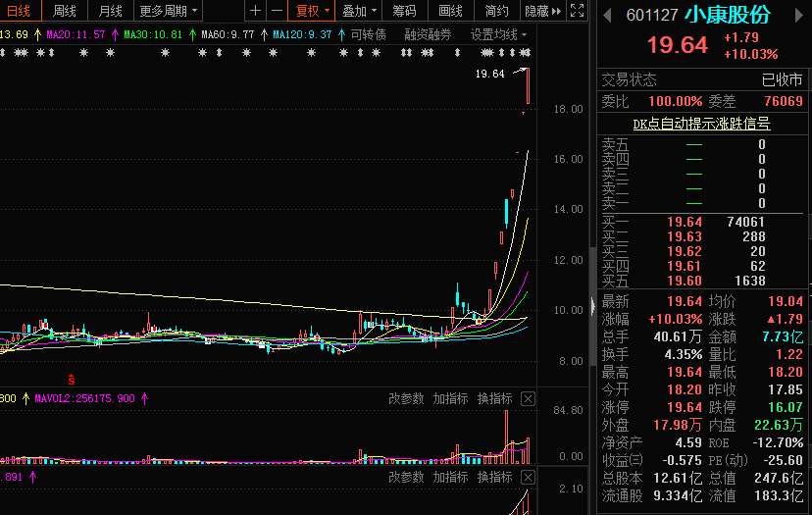Screen dimensions: 812x515
Task: Close the bottom indicator panel
Action: [x=528, y=477]
